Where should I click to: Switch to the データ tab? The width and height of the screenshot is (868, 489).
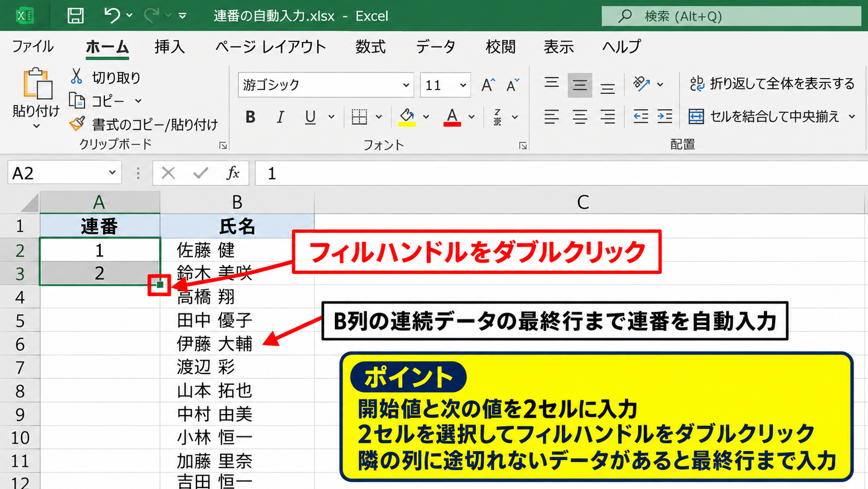click(436, 46)
